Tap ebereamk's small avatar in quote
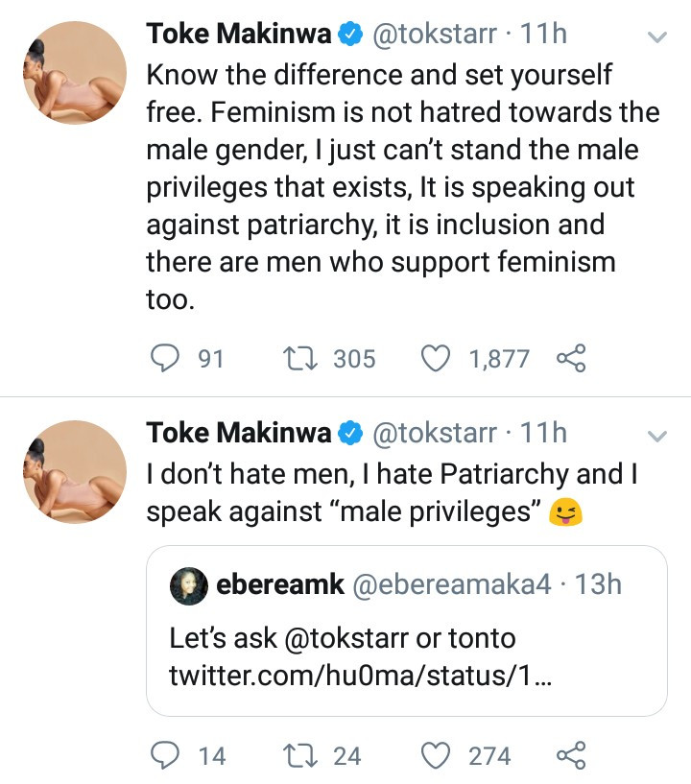This screenshot has width=691, height=784. (189, 585)
